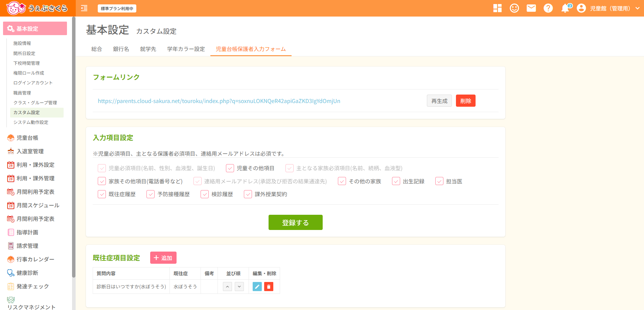The width and height of the screenshot is (644, 310).
Task: Toggle 既往症履歴 checkbox
Action: (102, 194)
